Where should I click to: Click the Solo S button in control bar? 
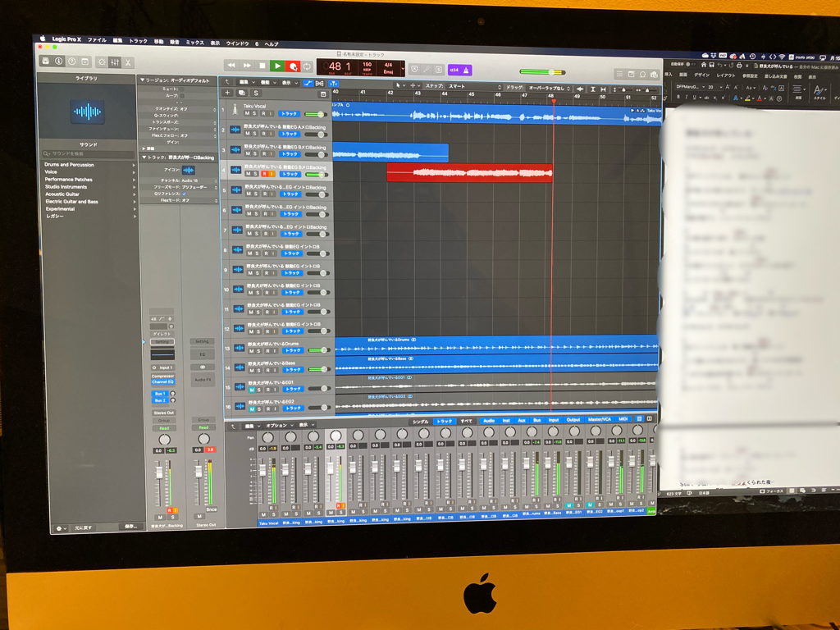(439, 70)
